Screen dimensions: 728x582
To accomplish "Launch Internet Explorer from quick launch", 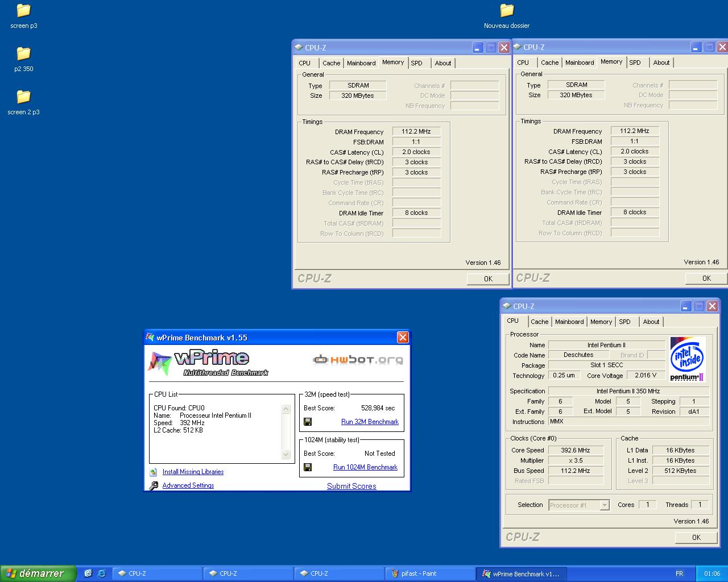I will tap(102, 573).
